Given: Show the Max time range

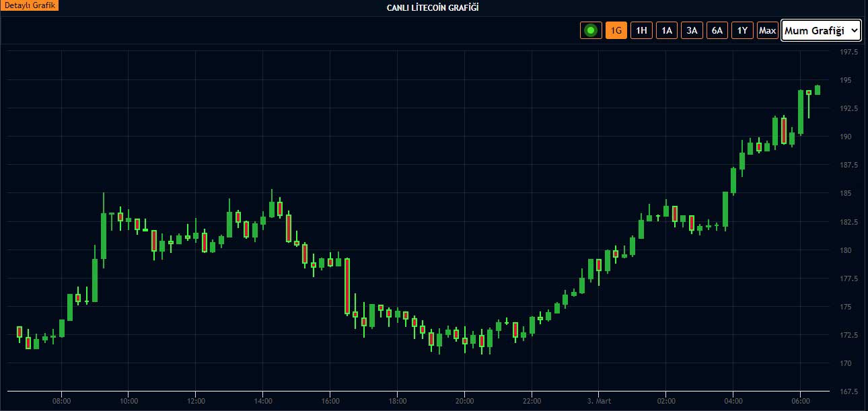Looking at the screenshot, I should coord(768,30).
